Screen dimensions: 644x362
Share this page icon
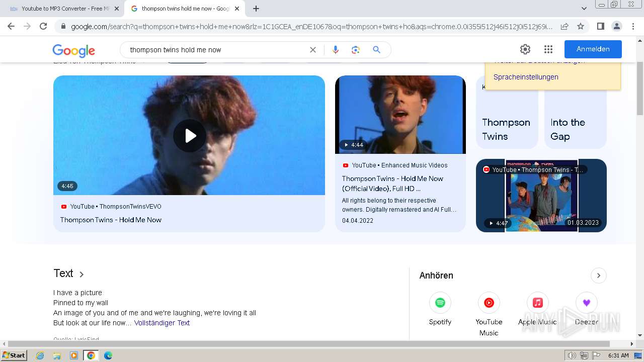(x=565, y=26)
